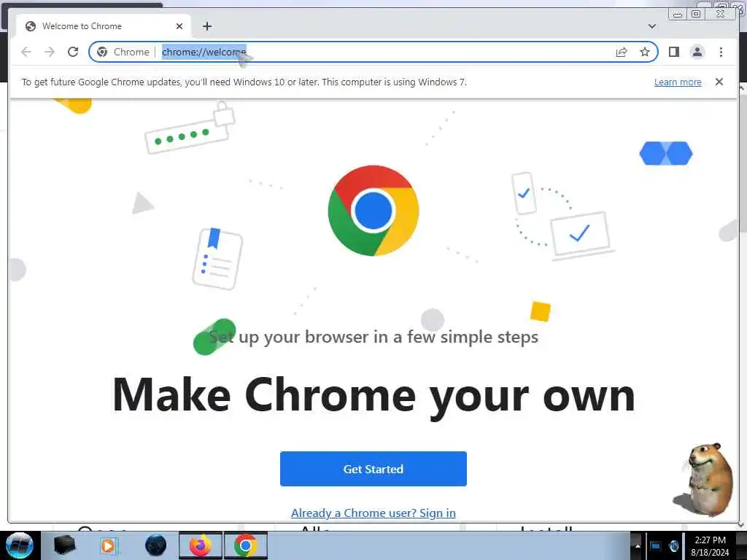Click the monitor icon in the system tray
The image size is (747, 560).
656,546
